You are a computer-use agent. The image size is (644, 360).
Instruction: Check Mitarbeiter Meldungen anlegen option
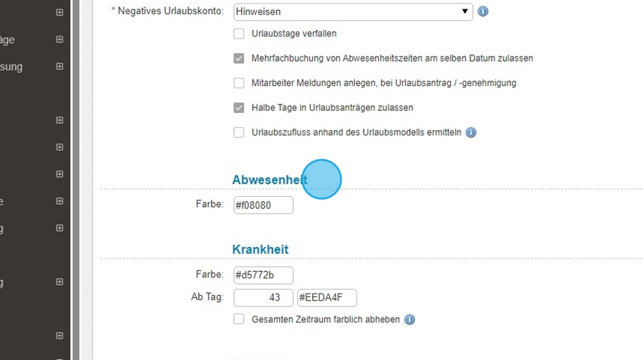click(x=239, y=83)
